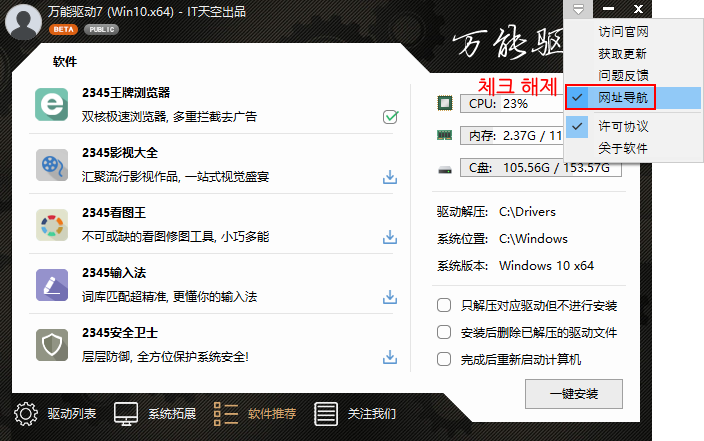Click the 2345看图王 title text
This screenshot has height=441, width=704.
click(114, 213)
